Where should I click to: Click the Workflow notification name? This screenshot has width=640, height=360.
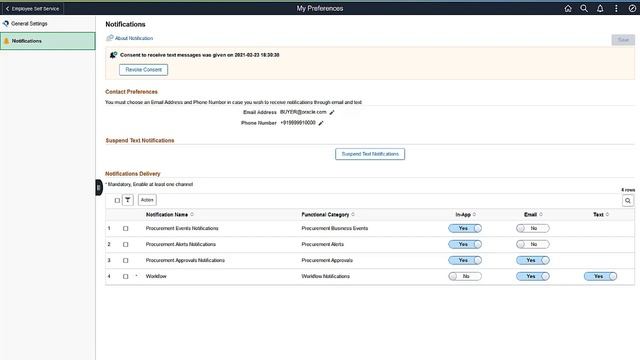point(156,276)
